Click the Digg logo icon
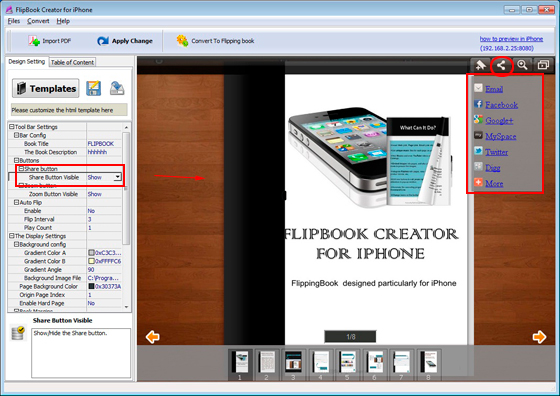 [x=478, y=166]
